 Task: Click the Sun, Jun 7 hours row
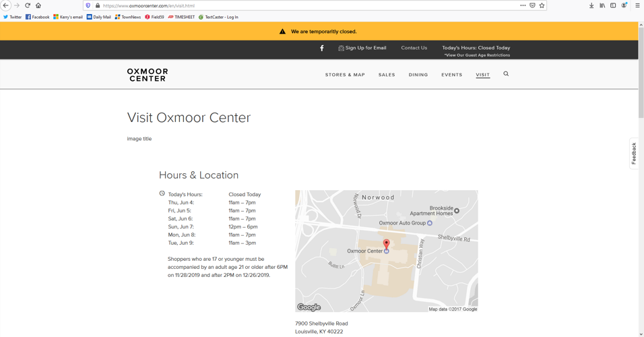[x=213, y=227]
